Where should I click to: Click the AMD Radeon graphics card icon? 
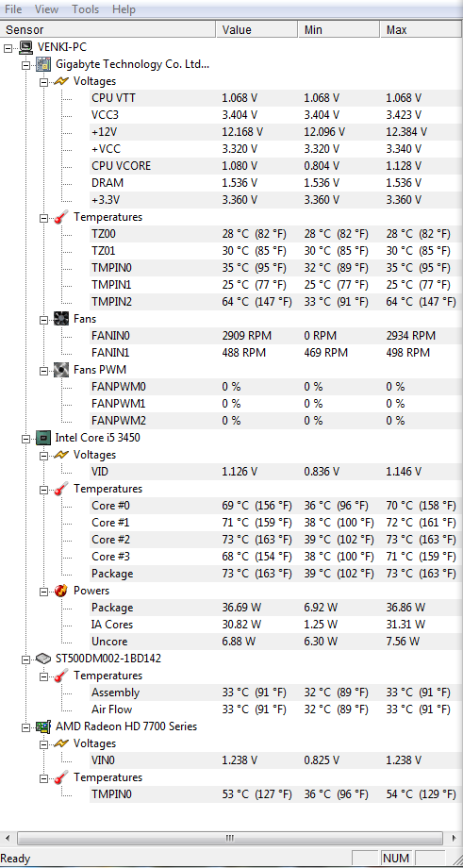[43, 726]
